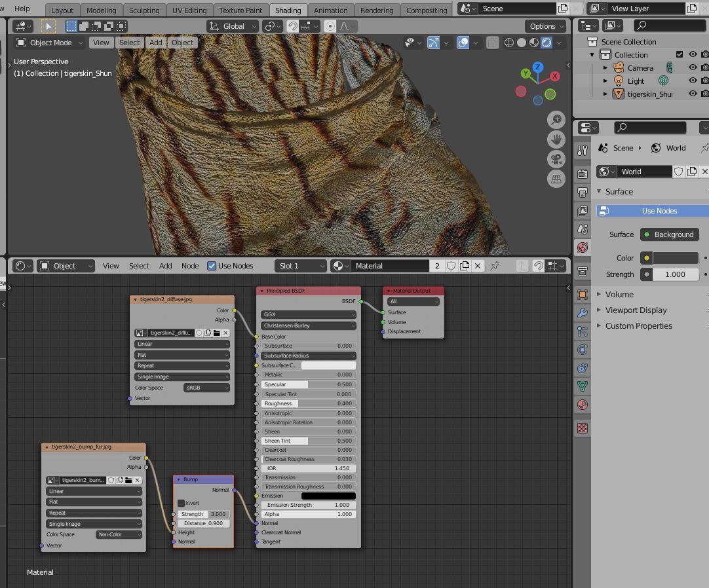Click the Roughness slider in Principled BSDF
Image resolution: width=709 pixels, height=588 pixels.
coord(308,403)
